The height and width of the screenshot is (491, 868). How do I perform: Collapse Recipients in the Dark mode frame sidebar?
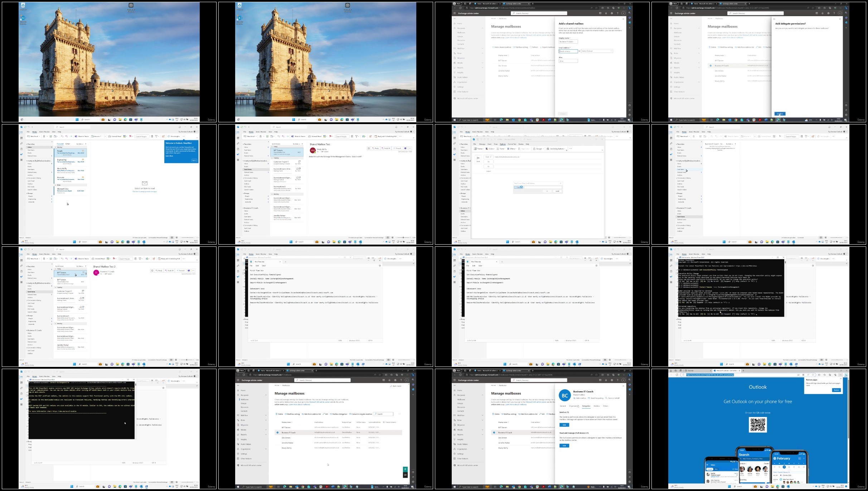pos(266,395)
